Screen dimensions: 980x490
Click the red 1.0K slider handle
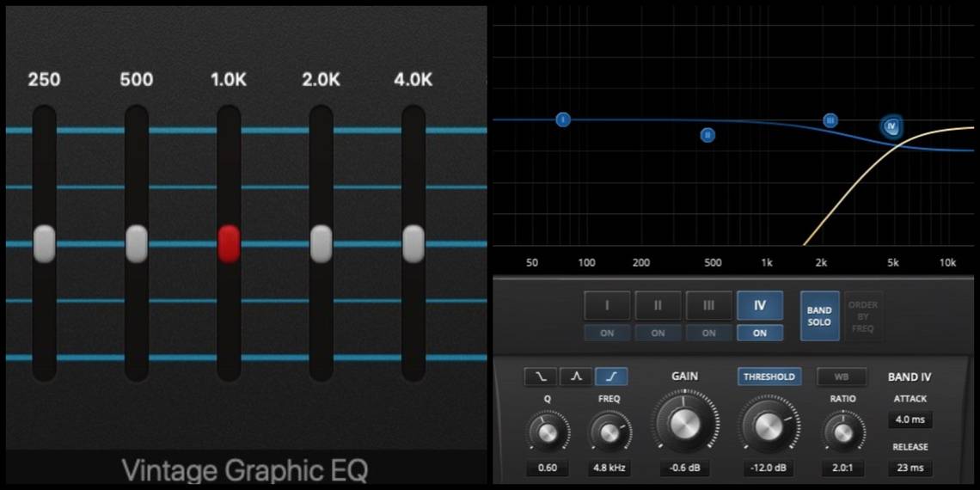coord(229,244)
